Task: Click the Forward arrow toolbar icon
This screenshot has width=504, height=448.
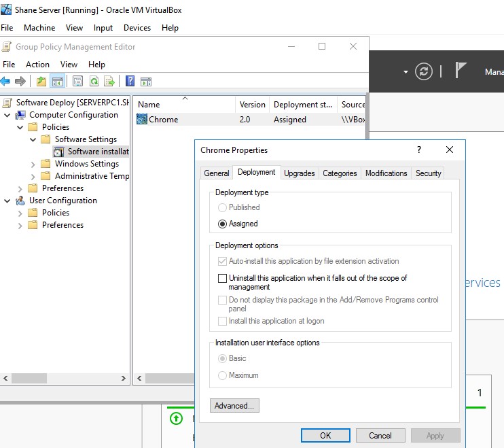Action: [x=20, y=81]
